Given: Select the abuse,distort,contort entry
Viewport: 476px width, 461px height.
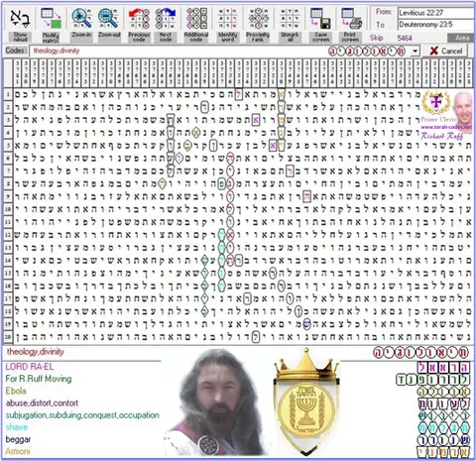Looking at the screenshot, I should (42, 403).
